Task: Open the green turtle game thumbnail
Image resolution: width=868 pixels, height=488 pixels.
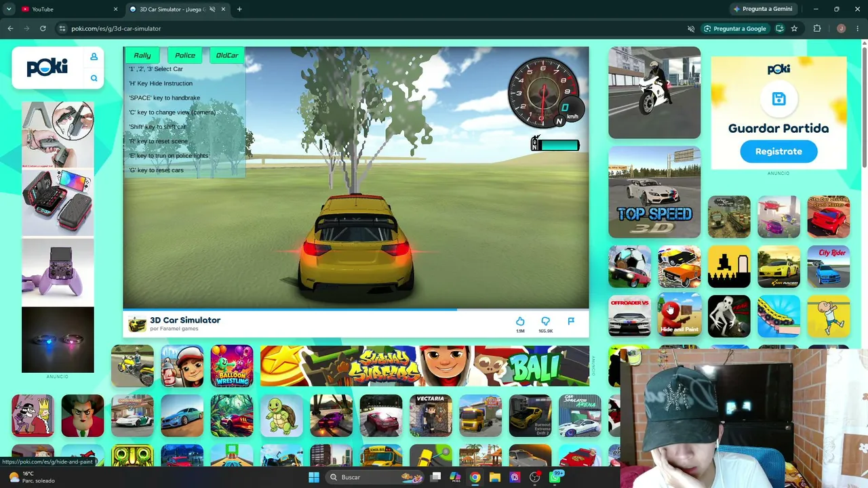Action: coord(281,415)
